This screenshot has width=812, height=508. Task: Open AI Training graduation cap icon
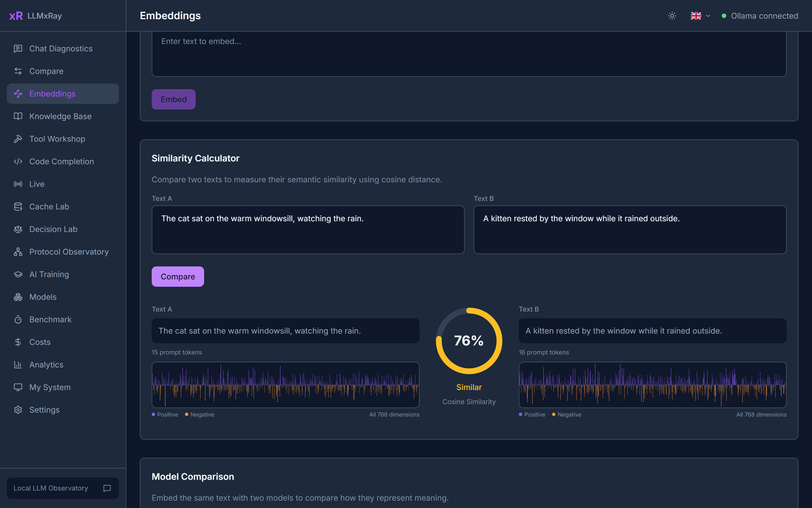[18, 275]
